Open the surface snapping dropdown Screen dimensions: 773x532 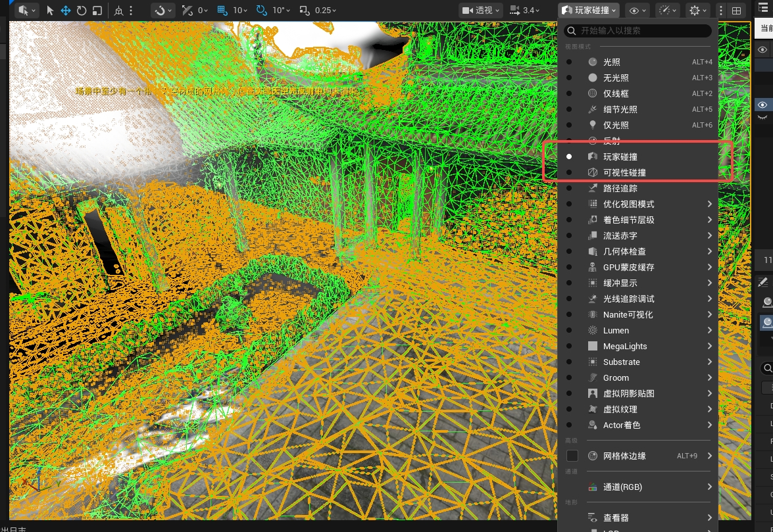(x=162, y=10)
